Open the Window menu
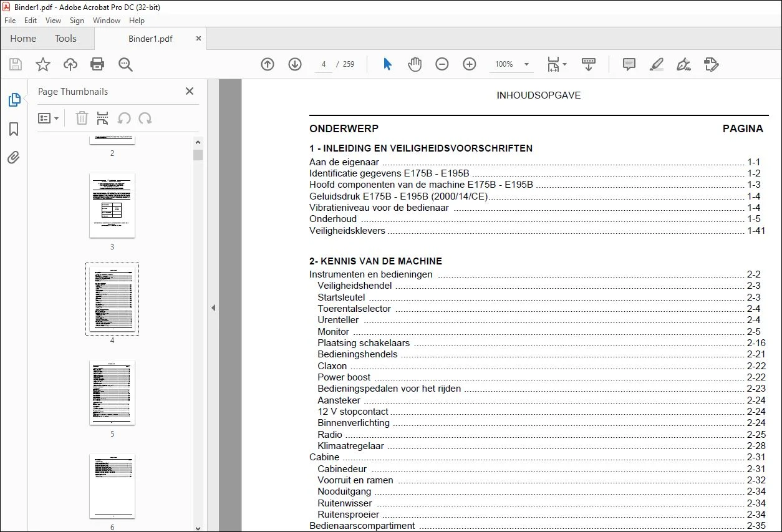Screen dimensions: 782x532 tap(107, 21)
